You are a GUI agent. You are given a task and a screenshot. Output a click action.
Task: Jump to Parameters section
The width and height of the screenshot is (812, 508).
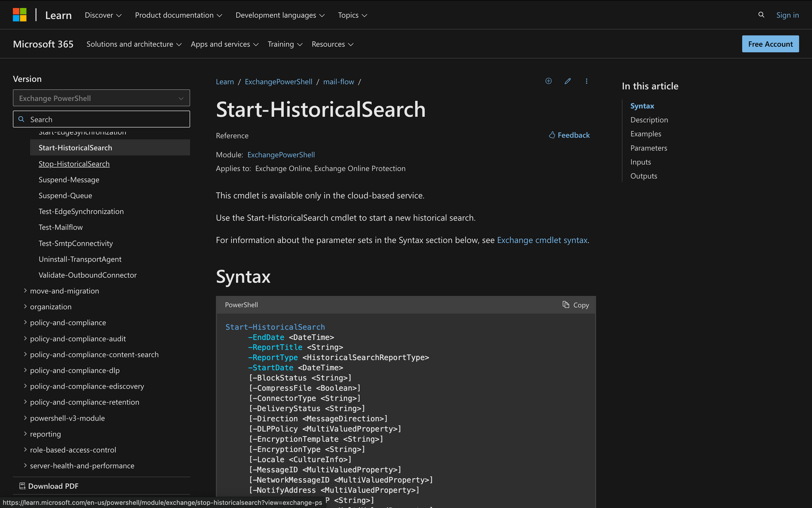[648, 148]
